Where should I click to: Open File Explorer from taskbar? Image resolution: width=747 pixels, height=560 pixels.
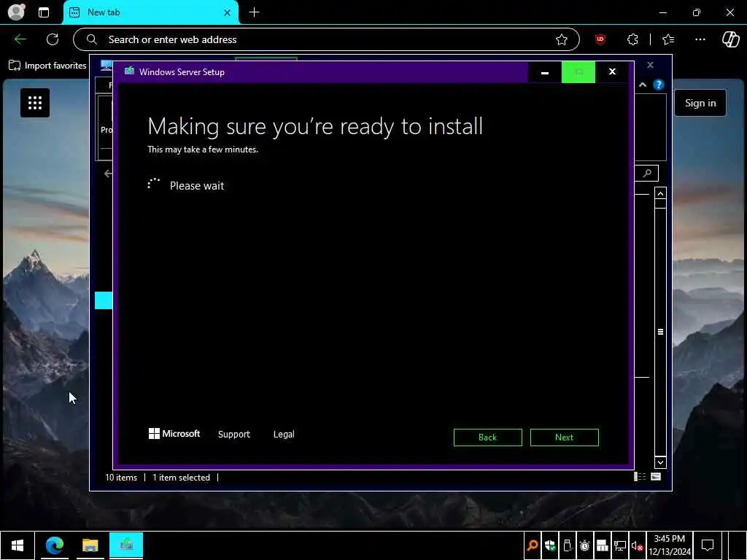click(90, 545)
